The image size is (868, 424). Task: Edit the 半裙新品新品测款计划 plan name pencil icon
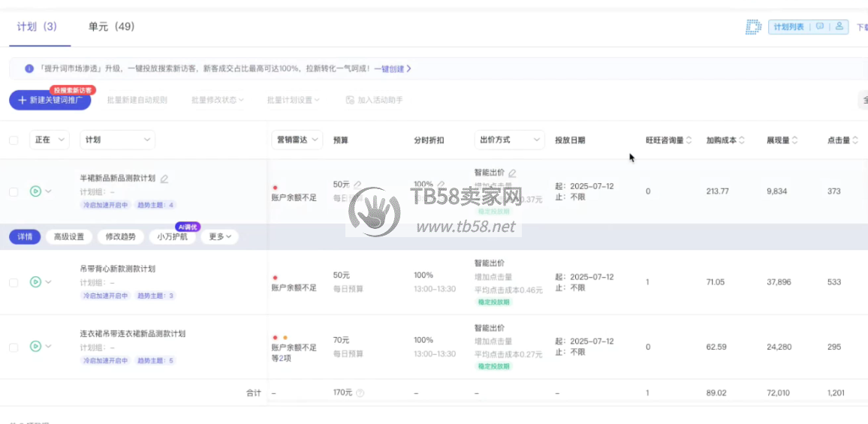[x=164, y=179]
